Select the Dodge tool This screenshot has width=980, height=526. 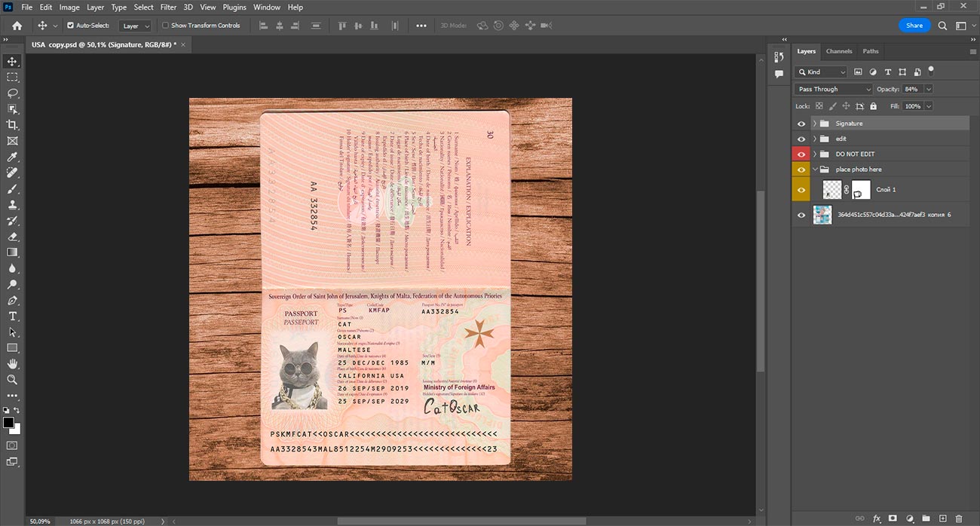click(12, 285)
